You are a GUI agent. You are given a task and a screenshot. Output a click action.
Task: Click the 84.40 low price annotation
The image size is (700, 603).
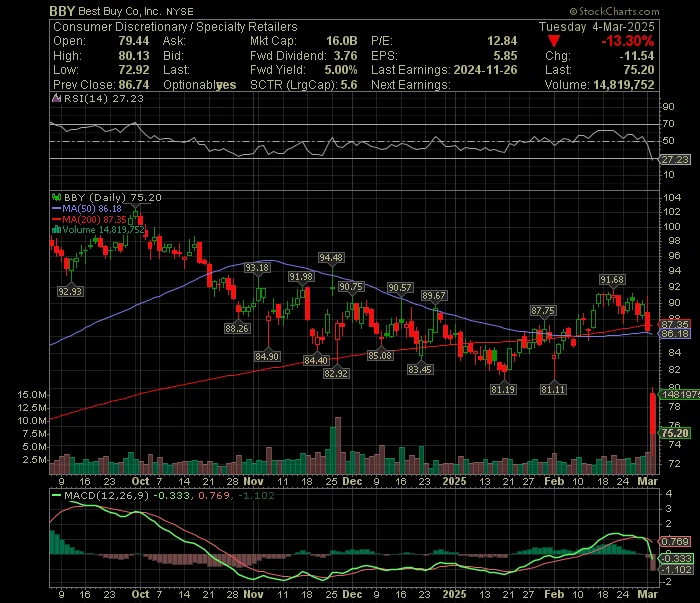pyautogui.click(x=316, y=360)
